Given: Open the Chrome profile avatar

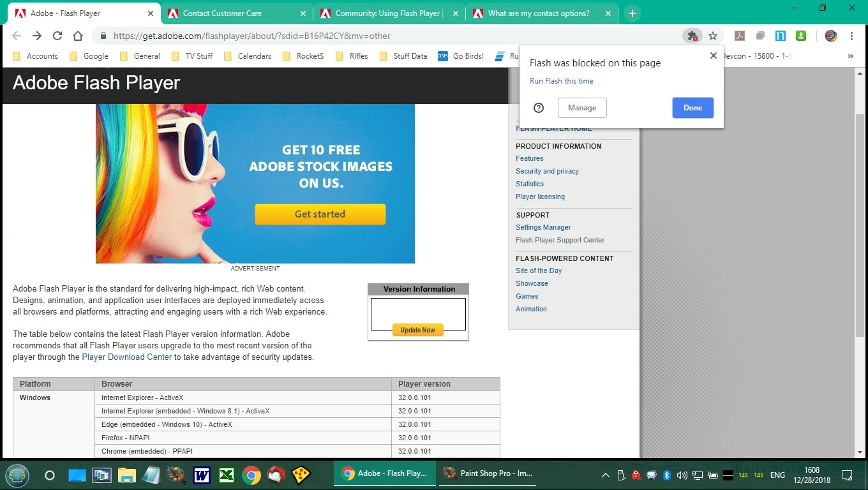Looking at the screenshot, I should pos(830,36).
